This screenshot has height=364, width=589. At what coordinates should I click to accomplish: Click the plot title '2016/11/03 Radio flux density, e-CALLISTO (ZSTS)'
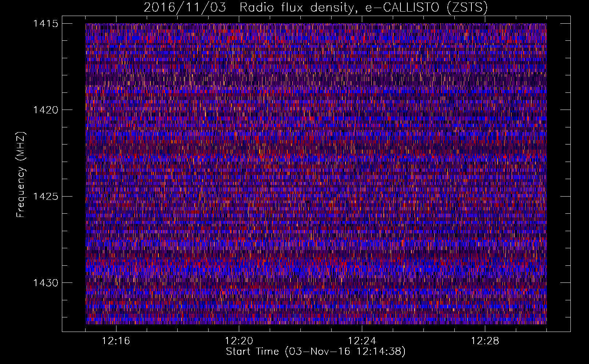pos(316,8)
